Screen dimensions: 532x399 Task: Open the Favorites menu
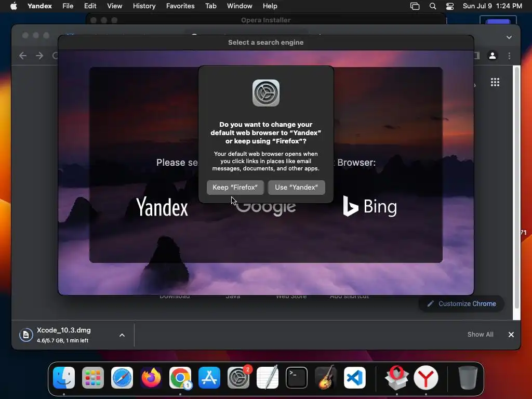coord(180,6)
